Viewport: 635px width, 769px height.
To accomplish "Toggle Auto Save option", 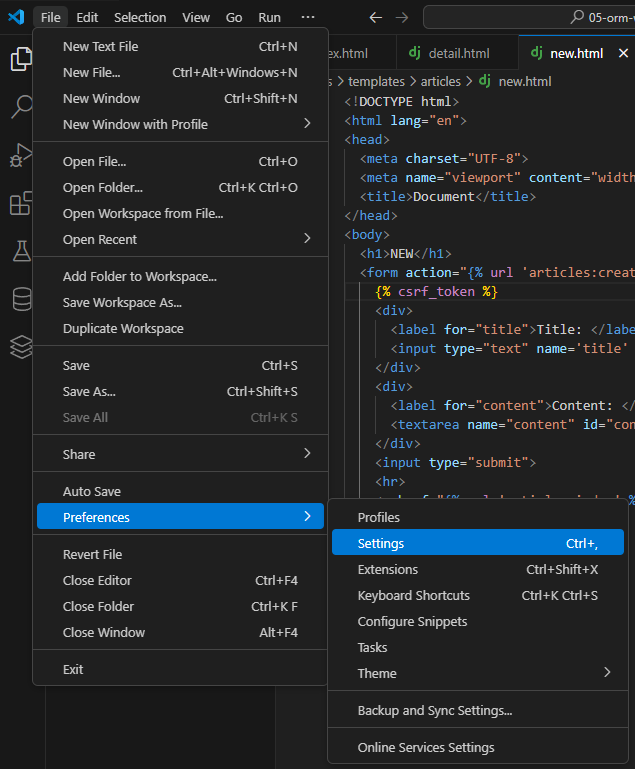I will pyautogui.click(x=180, y=491).
